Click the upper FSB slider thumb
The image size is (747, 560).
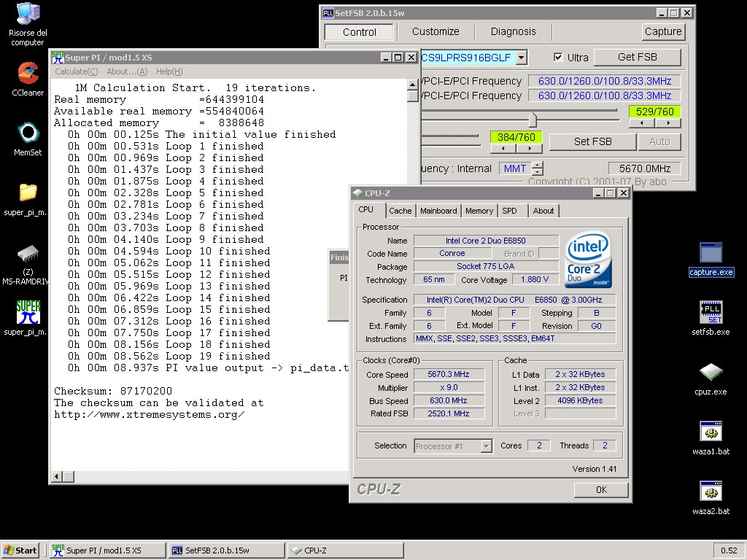533,119
